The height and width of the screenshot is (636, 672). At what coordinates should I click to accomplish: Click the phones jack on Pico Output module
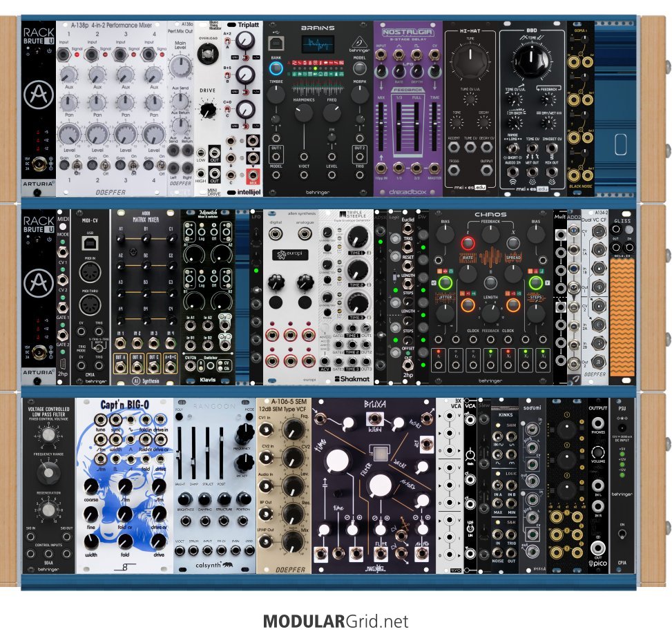pyautogui.click(x=598, y=423)
